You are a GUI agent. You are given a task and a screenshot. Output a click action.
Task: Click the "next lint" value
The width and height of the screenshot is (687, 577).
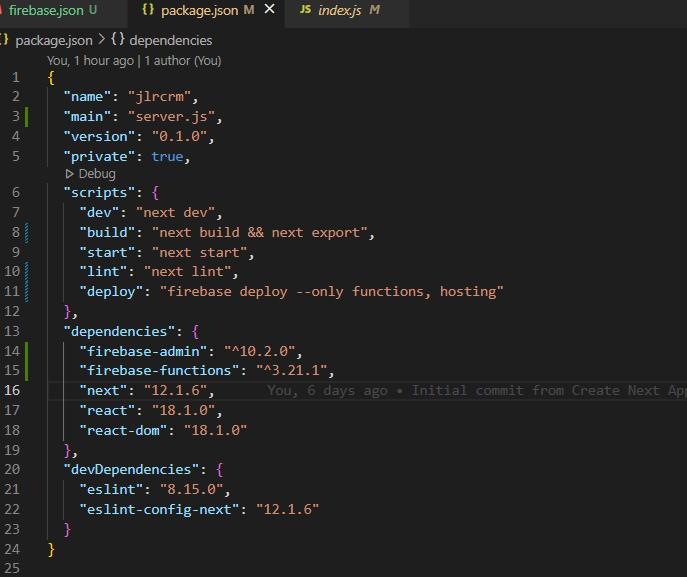coord(188,272)
